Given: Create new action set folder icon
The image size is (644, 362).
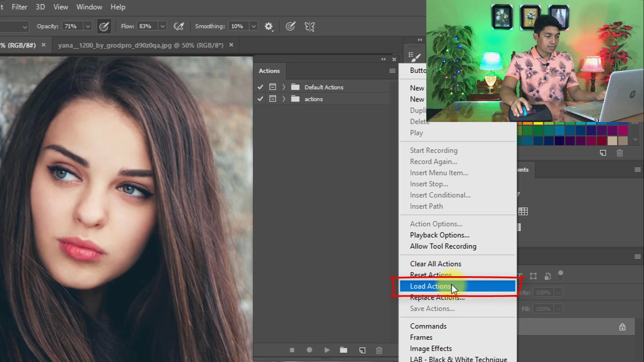Looking at the screenshot, I should click(x=343, y=350).
